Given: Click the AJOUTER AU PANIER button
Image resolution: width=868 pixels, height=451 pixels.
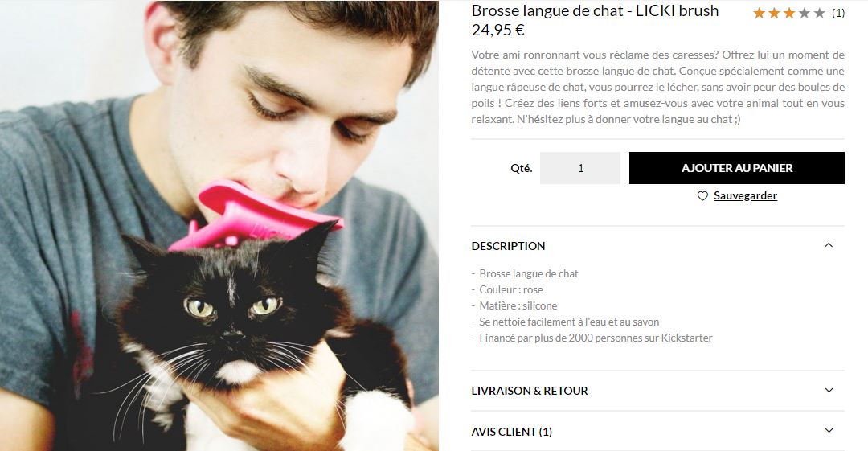Looking at the screenshot, I should [737, 168].
